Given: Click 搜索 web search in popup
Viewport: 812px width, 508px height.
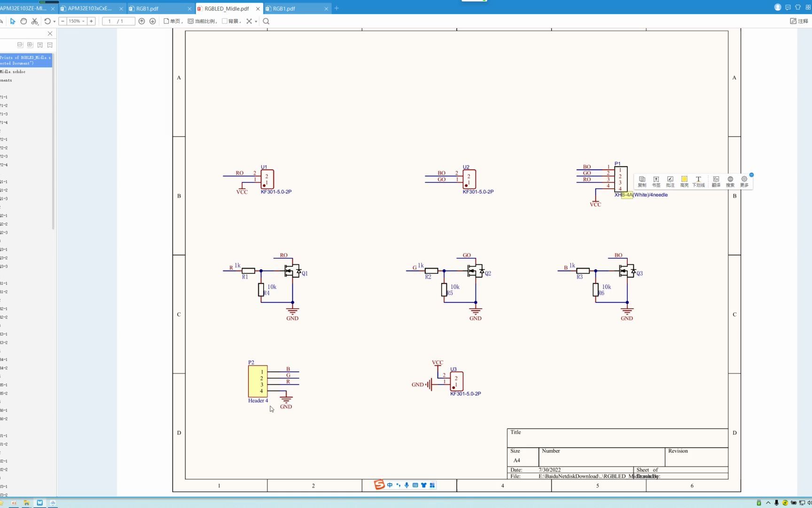Looking at the screenshot, I should (x=730, y=182).
